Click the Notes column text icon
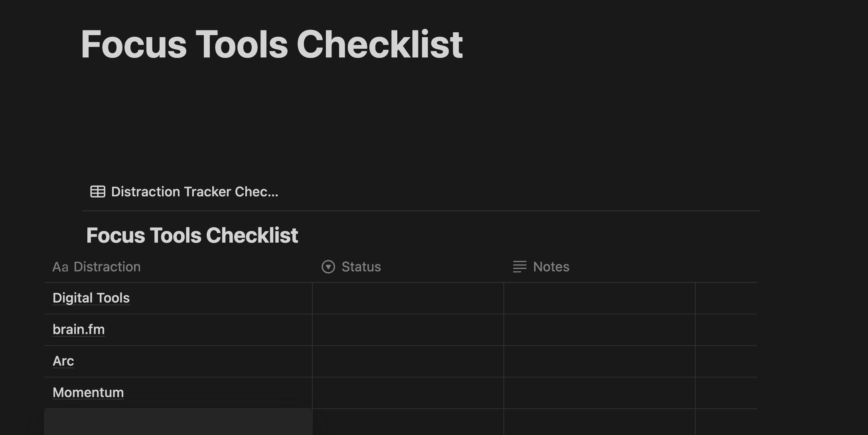The width and height of the screenshot is (868, 435). (x=519, y=267)
